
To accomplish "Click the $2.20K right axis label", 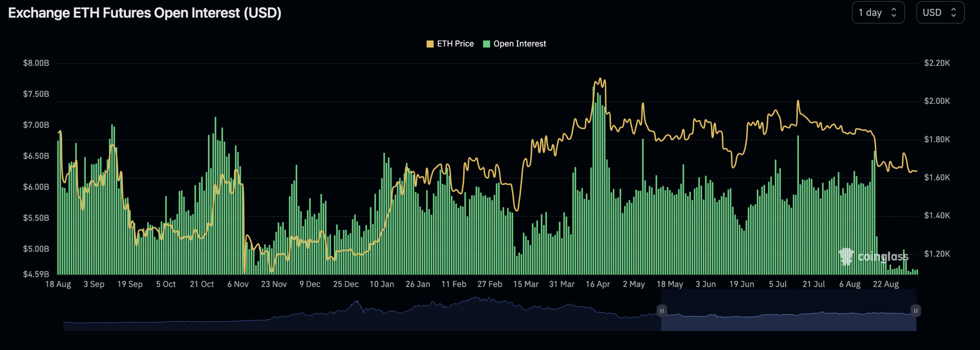I will 937,63.
